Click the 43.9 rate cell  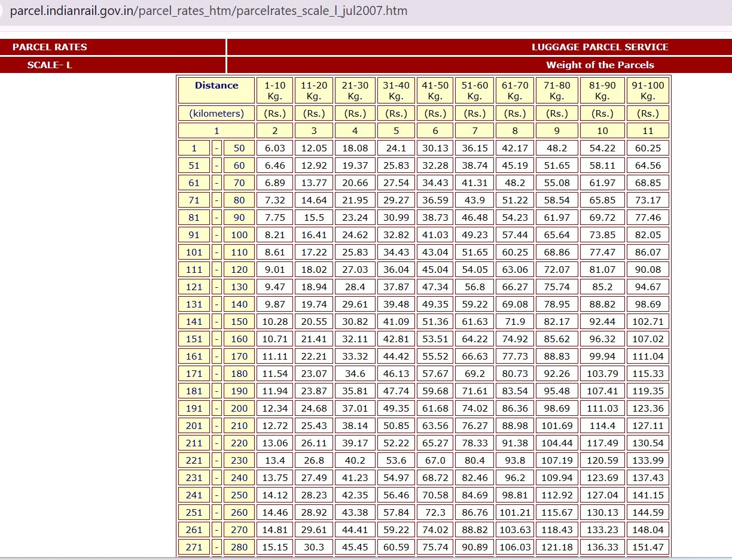(x=475, y=200)
